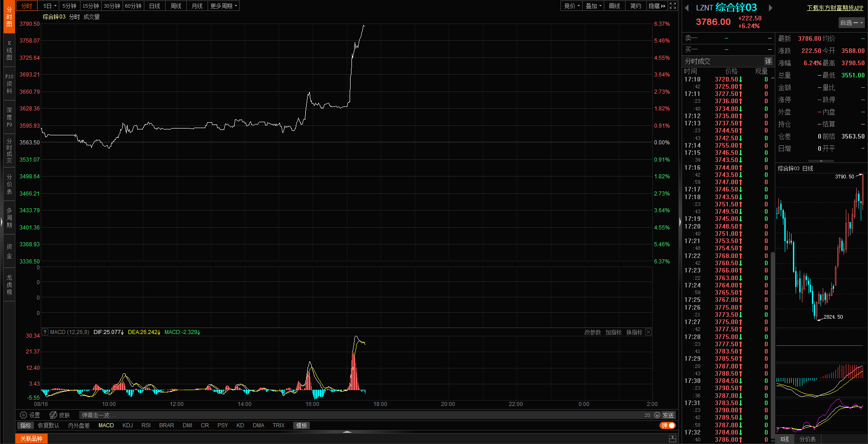
Task: Switch indicator to RSI
Action: pos(146,425)
